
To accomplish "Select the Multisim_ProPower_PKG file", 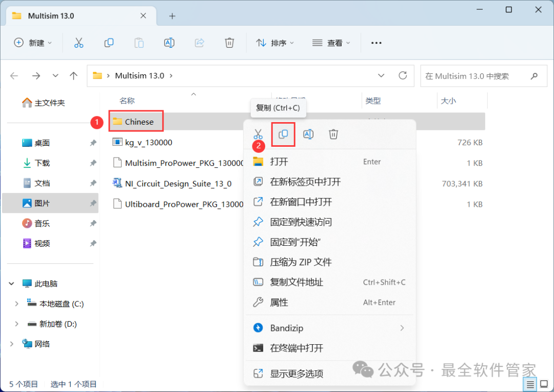I will click(x=178, y=163).
